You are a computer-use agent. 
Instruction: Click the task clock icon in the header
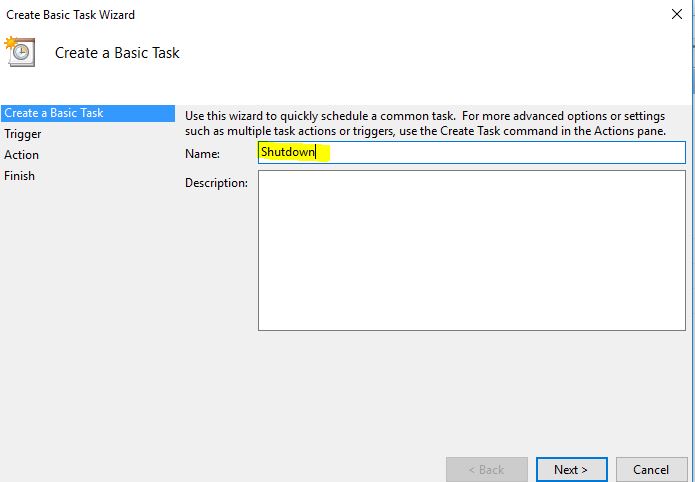coord(20,52)
